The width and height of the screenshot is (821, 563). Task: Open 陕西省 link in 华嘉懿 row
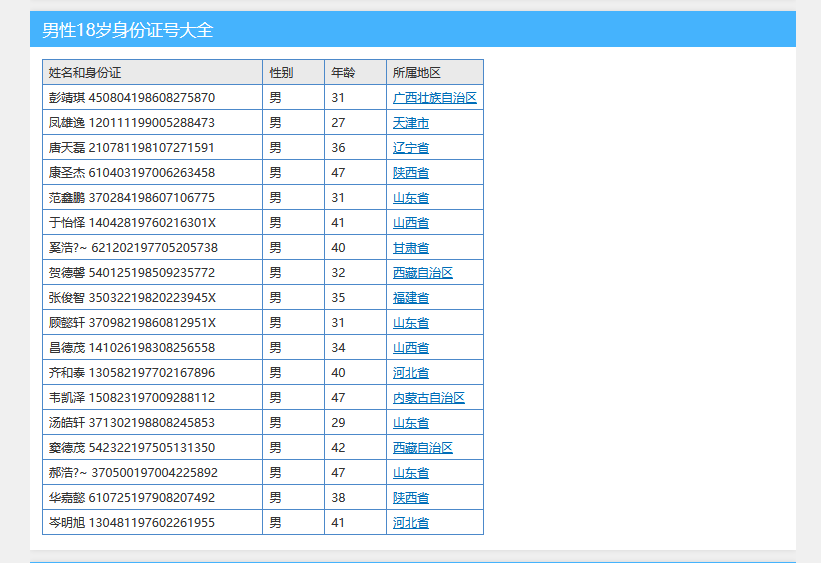coord(410,498)
